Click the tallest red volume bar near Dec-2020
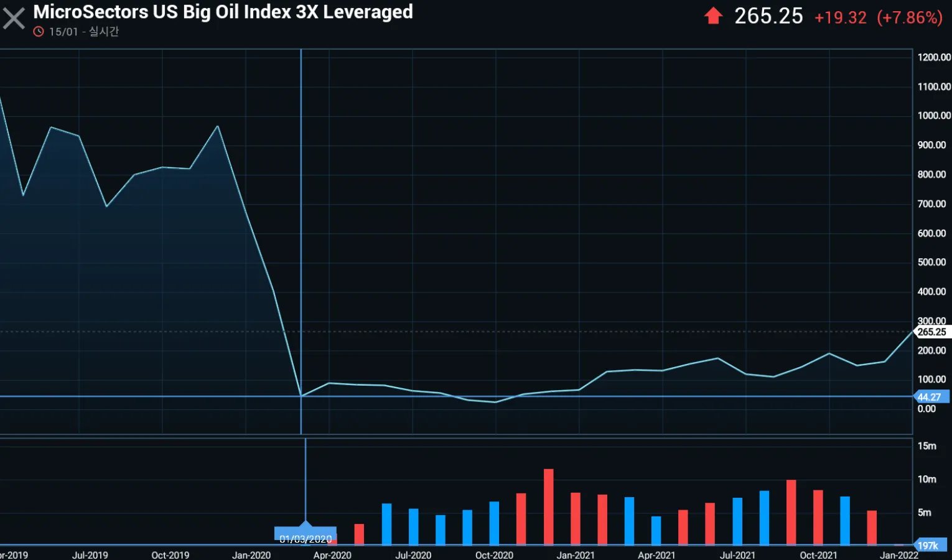952x560 pixels. click(x=548, y=507)
